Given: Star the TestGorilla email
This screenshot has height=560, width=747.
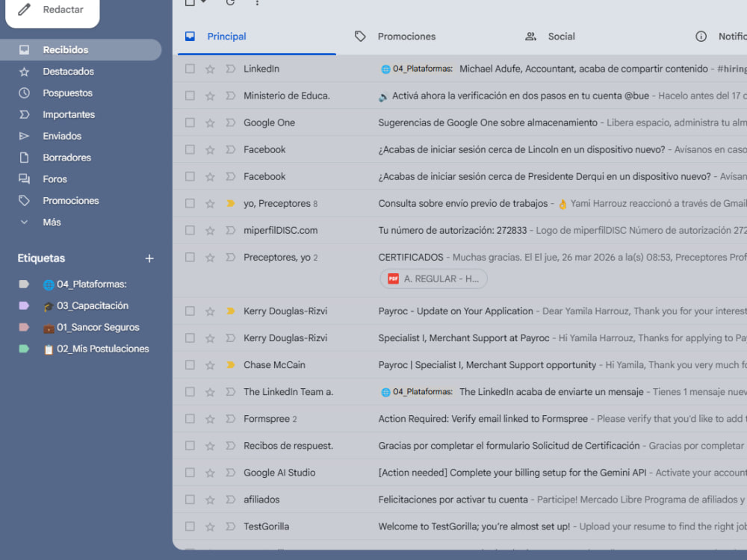Looking at the screenshot, I should pyautogui.click(x=210, y=526).
